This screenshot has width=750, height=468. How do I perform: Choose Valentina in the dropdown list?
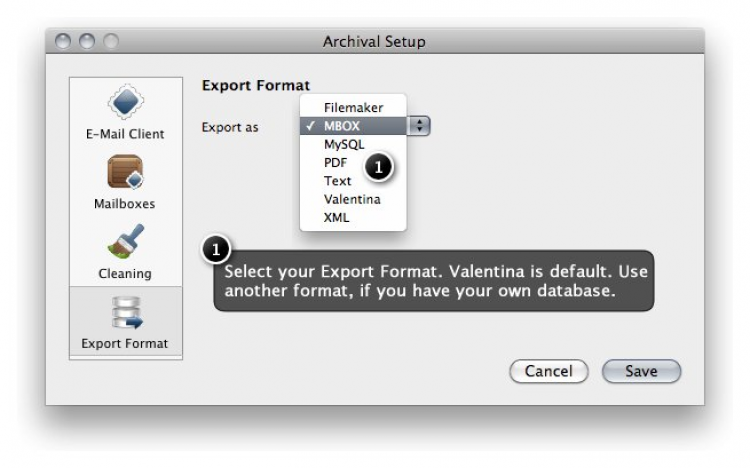(x=351, y=199)
